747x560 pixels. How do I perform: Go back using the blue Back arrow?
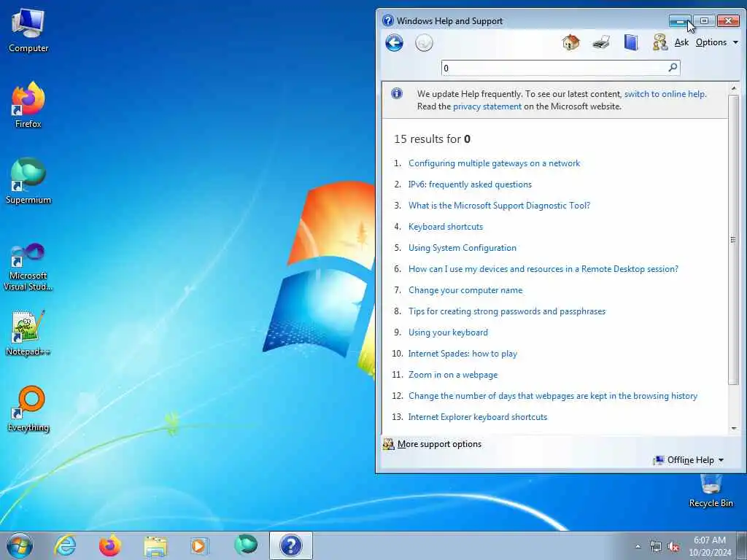pyautogui.click(x=394, y=43)
